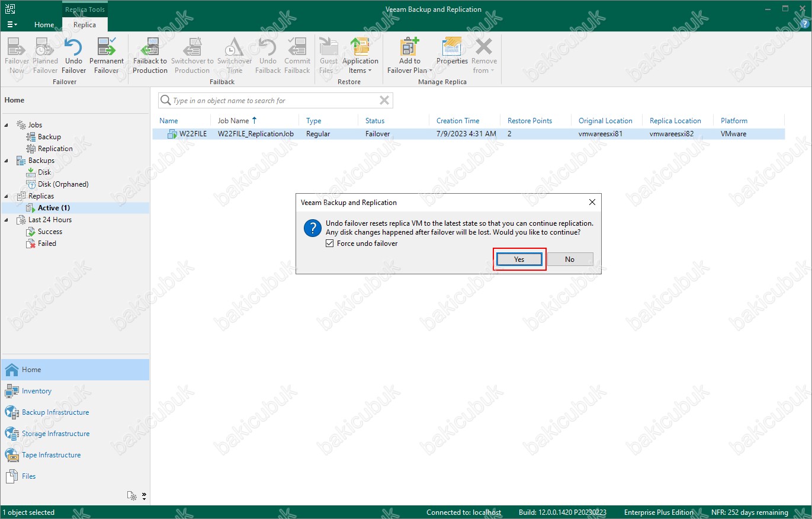The width and height of the screenshot is (812, 519).
Task: Select Success under Last 24 Hours
Action: click(50, 232)
